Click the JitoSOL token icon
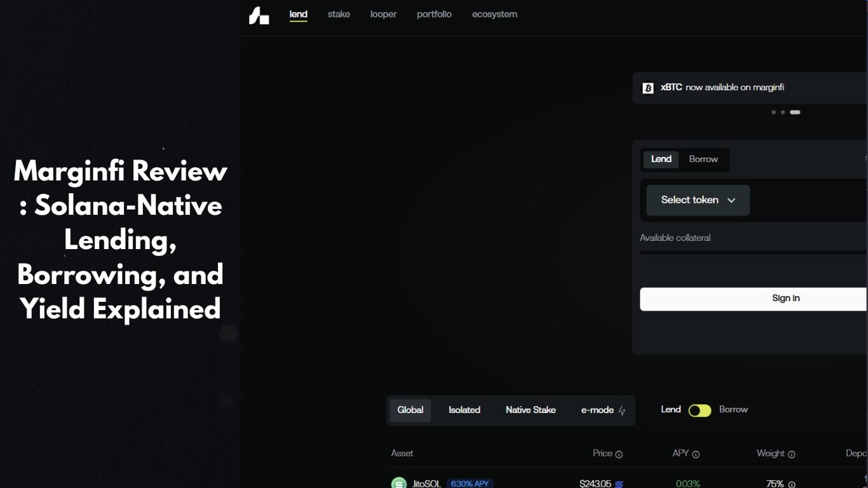 398,484
